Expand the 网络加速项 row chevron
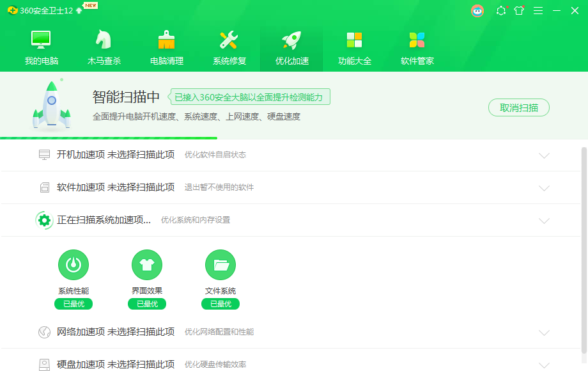The height and width of the screenshot is (371, 588). (x=544, y=333)
